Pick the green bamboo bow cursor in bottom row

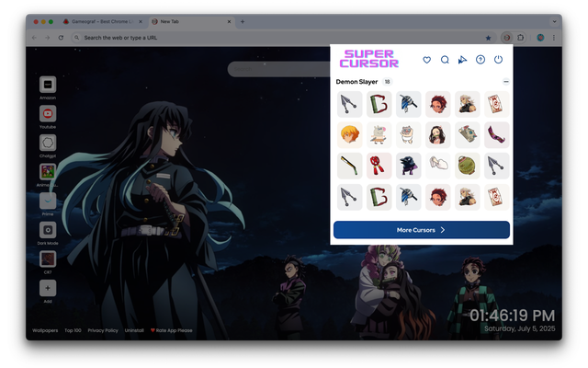[x=379, y=197]
